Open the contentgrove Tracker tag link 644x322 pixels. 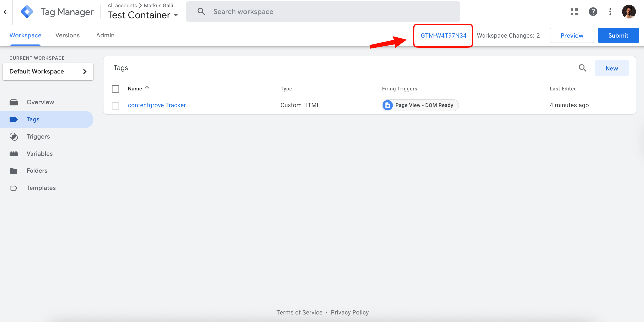click(157, 105)
